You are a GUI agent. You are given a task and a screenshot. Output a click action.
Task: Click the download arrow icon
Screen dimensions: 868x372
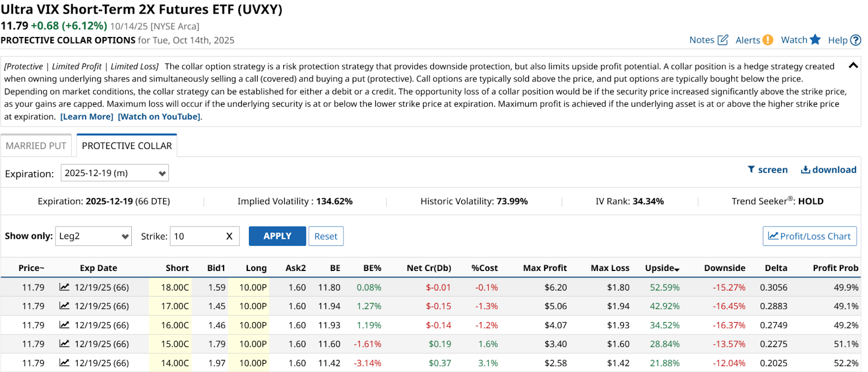pyautogui.click(x=806, y=169)
